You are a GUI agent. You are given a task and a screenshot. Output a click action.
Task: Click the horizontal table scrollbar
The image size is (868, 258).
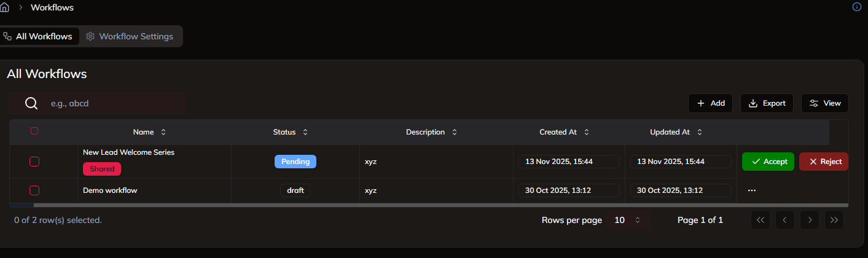(x=430, y=205)
